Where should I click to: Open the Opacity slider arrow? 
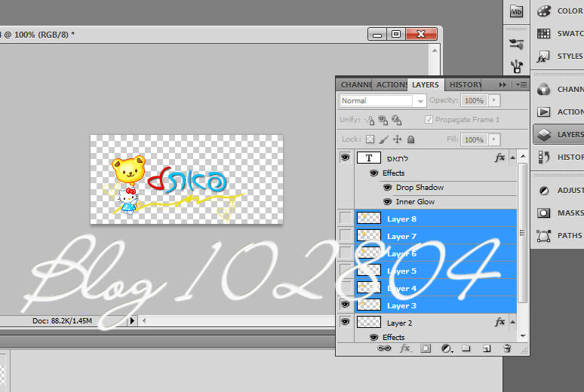point(494,100)
